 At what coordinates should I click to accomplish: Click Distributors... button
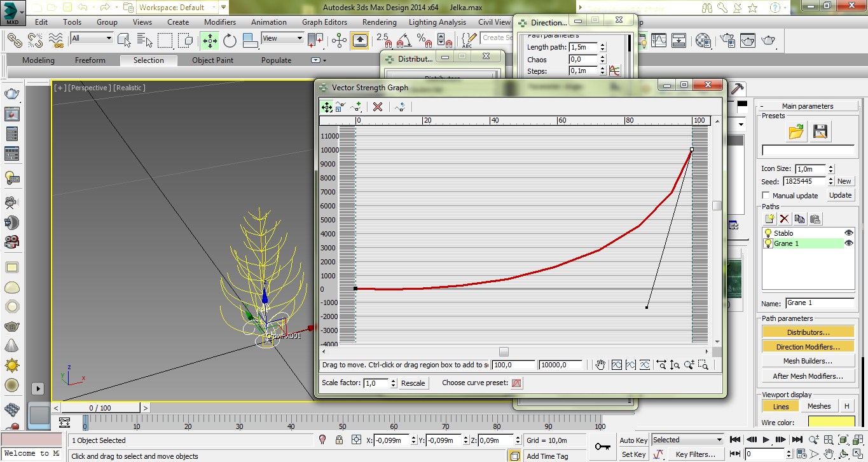[x=808, y=332]
